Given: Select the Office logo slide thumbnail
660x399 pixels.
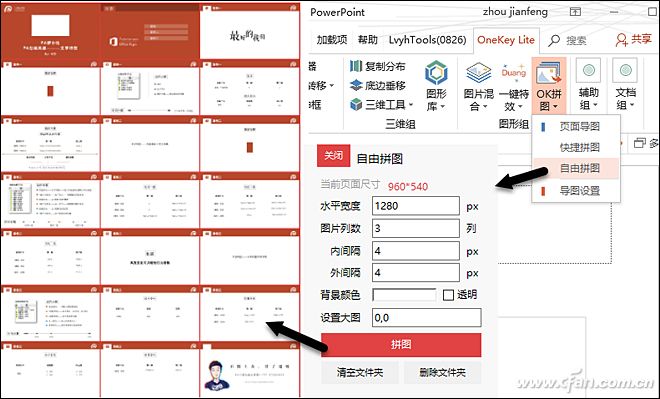Looking at the screenshot, I should (149, 32).
